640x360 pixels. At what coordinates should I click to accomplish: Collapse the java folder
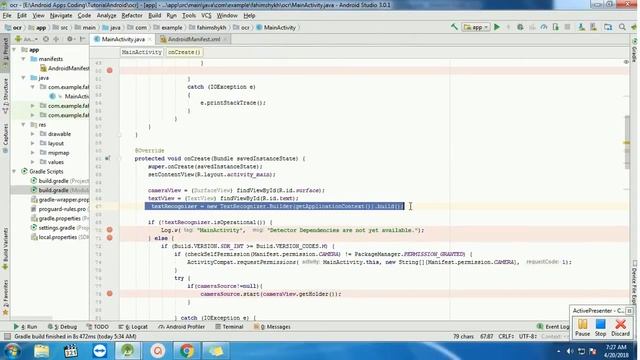click(24, 78)
